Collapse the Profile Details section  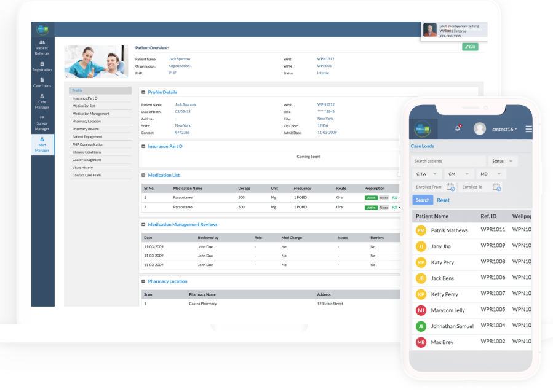coord(143,92)
